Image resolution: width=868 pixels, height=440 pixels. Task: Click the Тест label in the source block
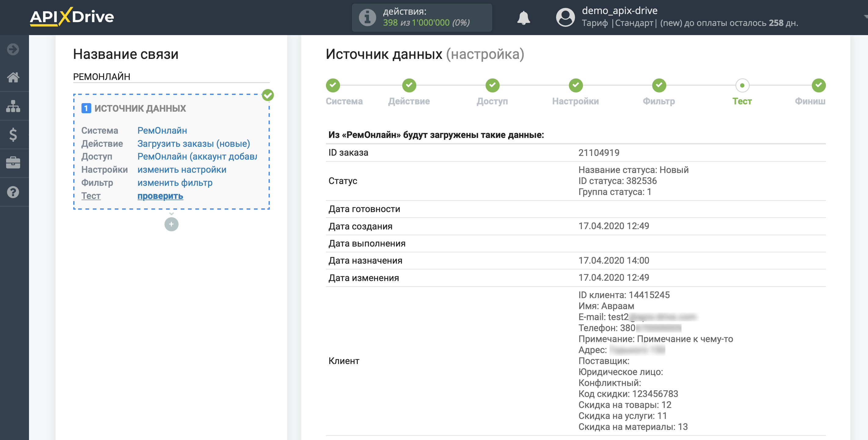pyautogui.click(x=91, y=196)
